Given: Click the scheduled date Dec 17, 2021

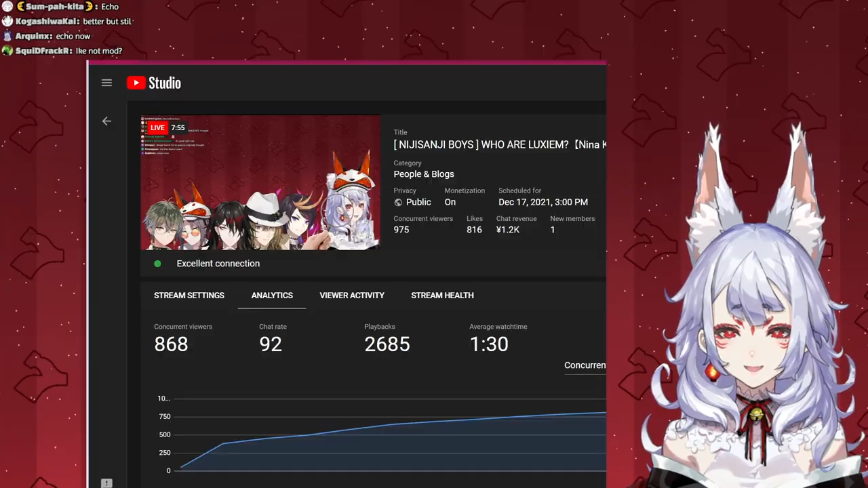Looking at the screenshot, I should (x=543, y=202).
